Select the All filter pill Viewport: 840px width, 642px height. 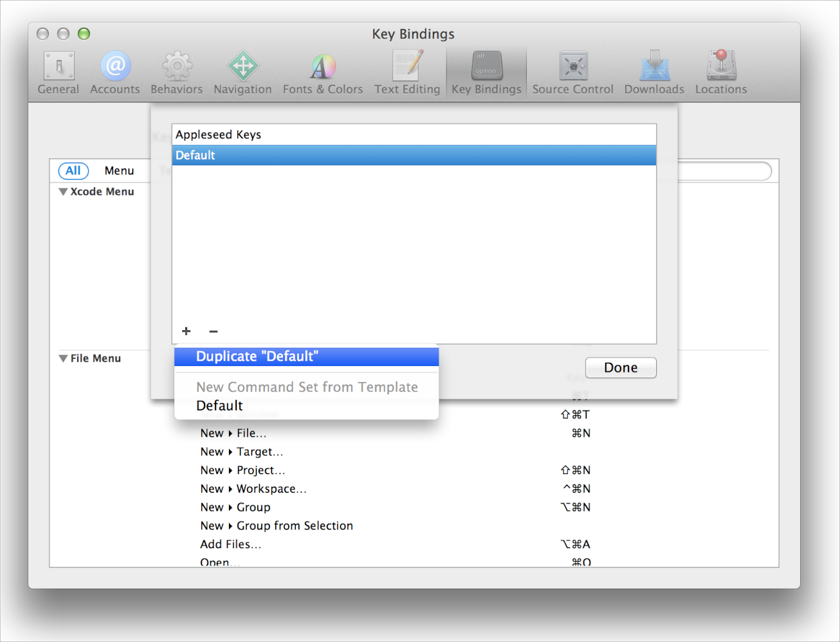(x=73, y=170)
